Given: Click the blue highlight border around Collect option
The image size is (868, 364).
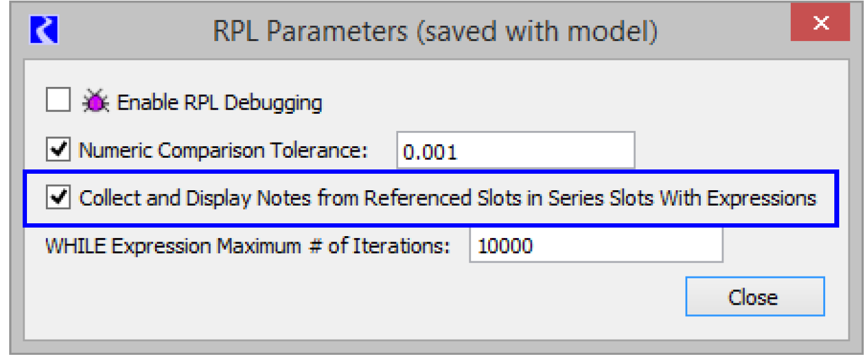Looking at the screenshot, I should [x=429, y=173].
